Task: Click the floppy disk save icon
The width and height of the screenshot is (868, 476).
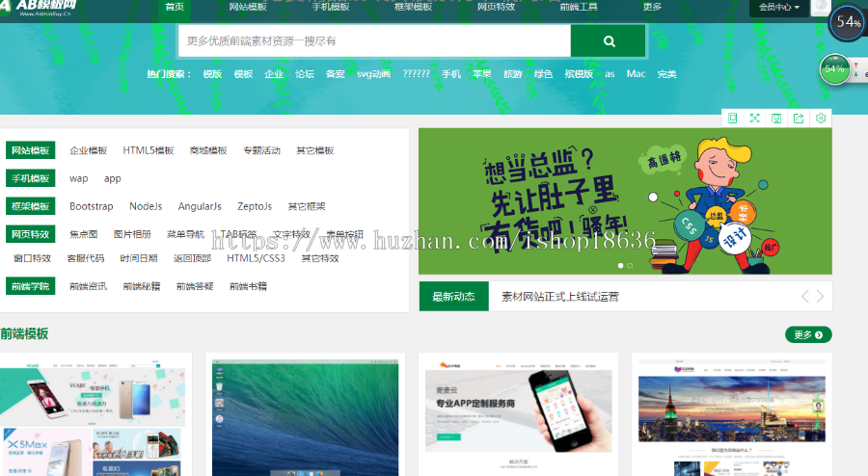Action: (x=776, y=119)
